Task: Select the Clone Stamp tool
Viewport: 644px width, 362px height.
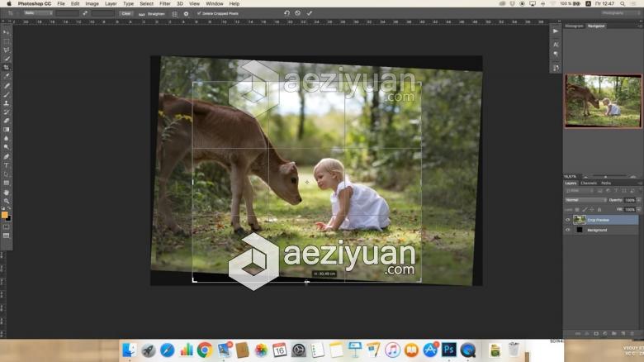Action: (x=6, y=103)
